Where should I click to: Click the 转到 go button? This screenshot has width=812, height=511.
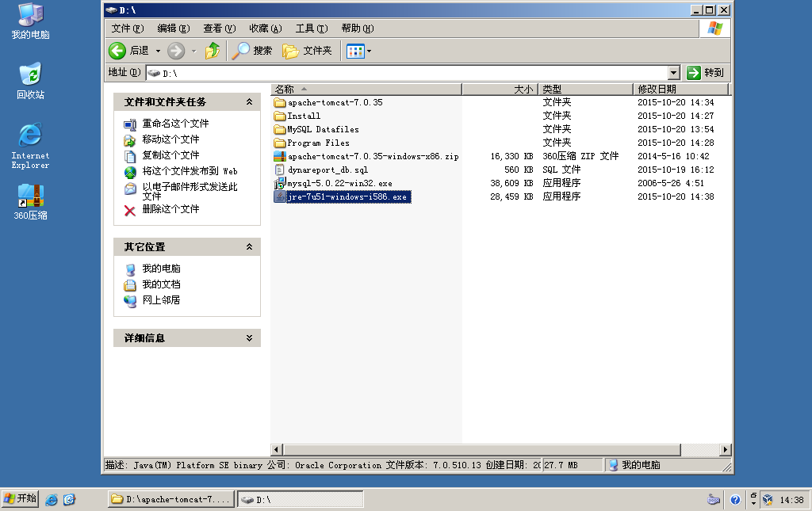click(x=705, y=73)
